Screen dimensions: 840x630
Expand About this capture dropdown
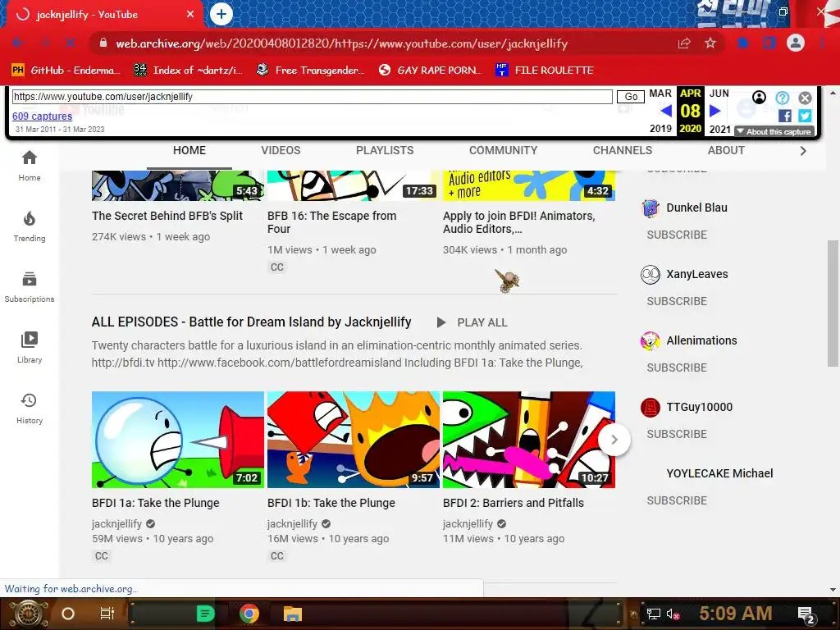[x=774, y=131]
